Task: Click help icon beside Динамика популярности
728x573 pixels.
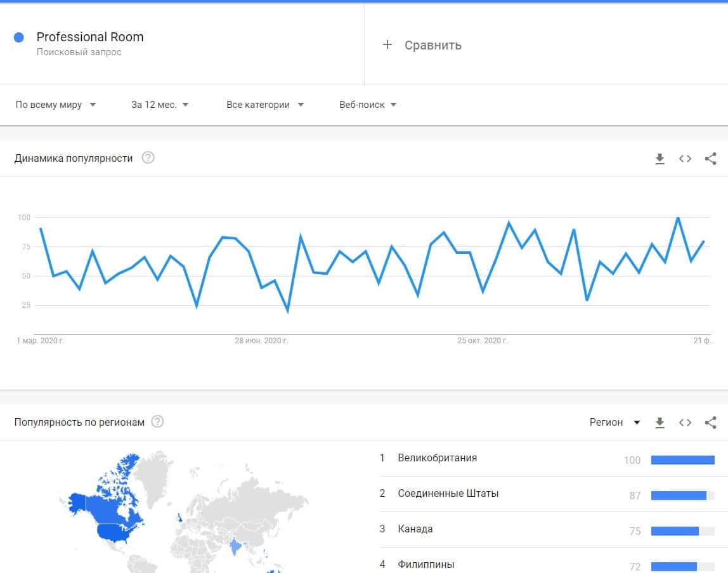Action: click(x=148, y=158)
